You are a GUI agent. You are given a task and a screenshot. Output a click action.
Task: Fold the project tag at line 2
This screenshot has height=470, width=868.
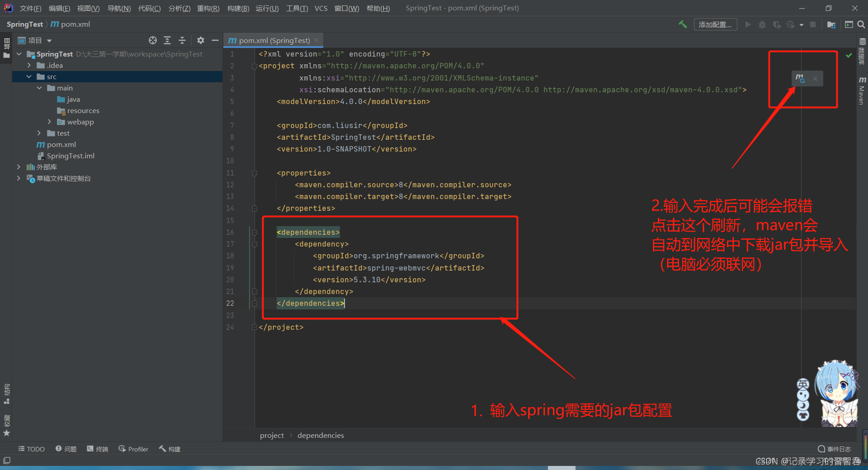pos(255,66)
